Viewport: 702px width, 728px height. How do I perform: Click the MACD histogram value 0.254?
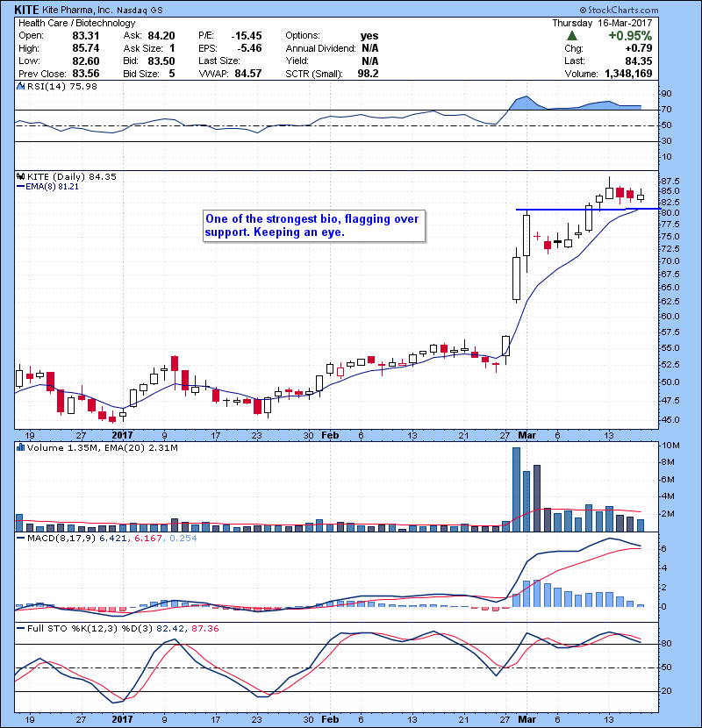click(x=183, y=539)
